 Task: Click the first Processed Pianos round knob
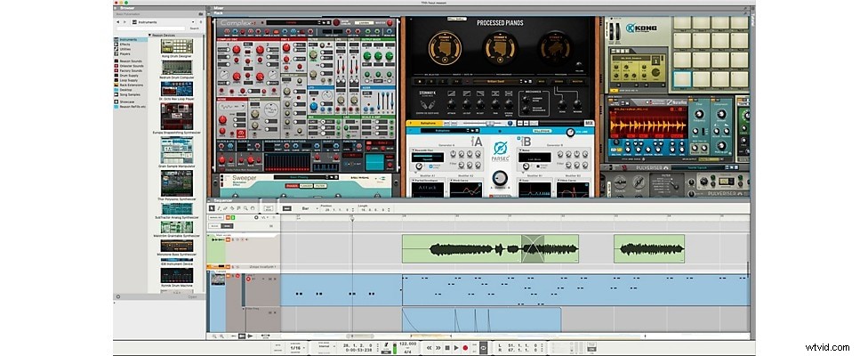pyautogui.click(x=445, y=48)
